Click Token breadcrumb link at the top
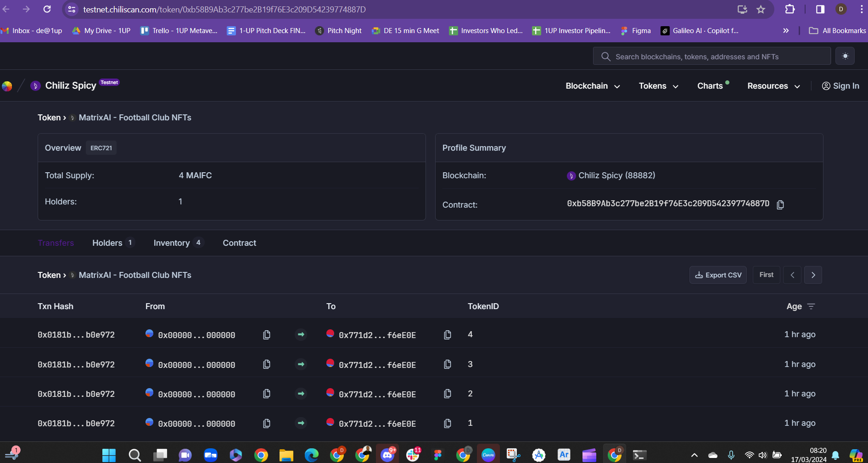 click(49, 118)
